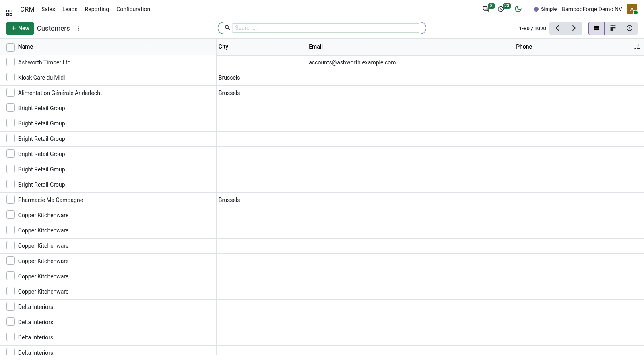Screen dimensions: 644x362
Task: Switch to list view
Action: 597,28
